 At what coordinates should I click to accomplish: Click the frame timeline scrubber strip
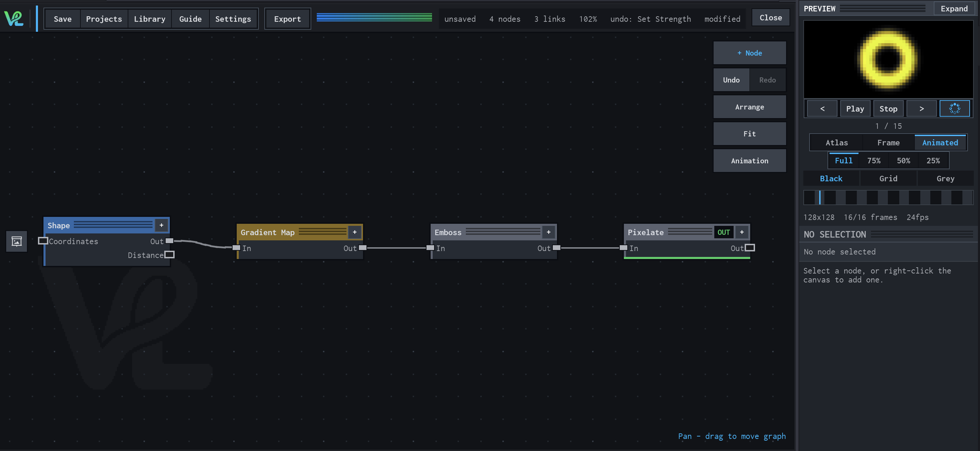point(888,198)
